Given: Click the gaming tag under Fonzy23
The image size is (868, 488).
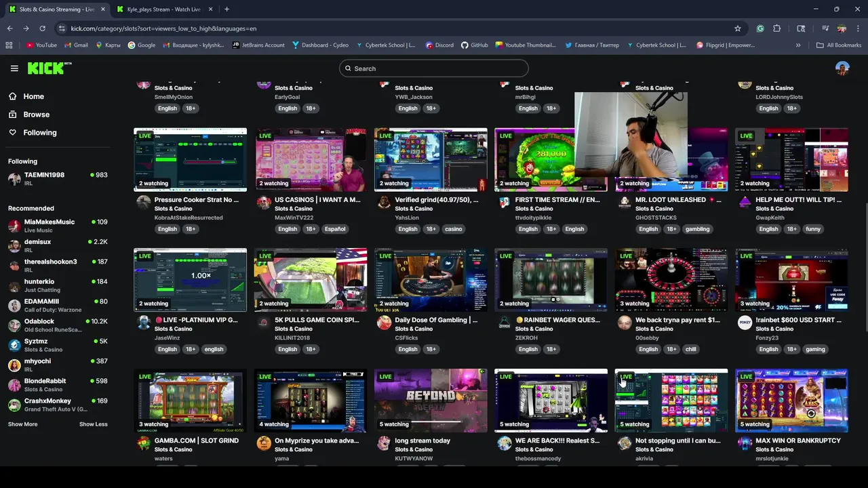Looking at the screenshot, I should click(x=815, y=349).
